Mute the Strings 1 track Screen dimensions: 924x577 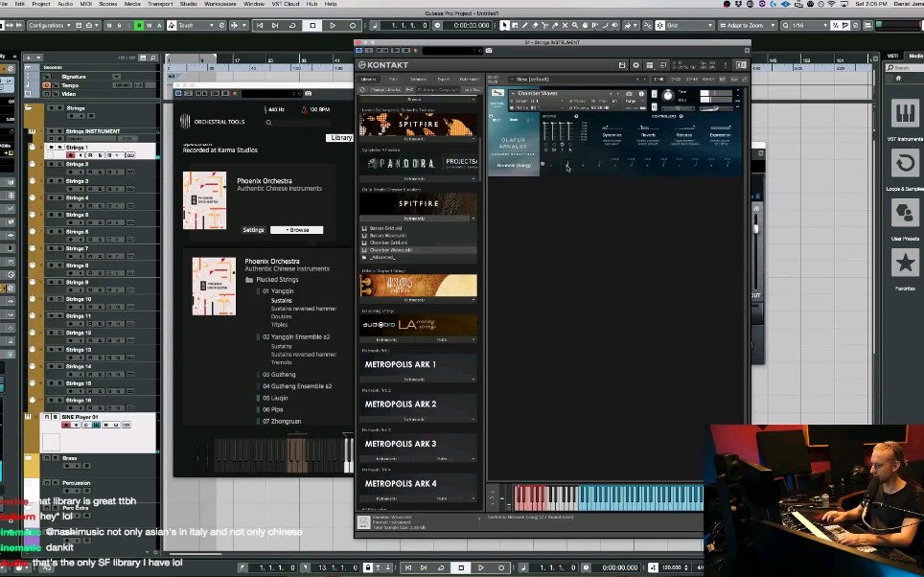click(x=51, y=148)
